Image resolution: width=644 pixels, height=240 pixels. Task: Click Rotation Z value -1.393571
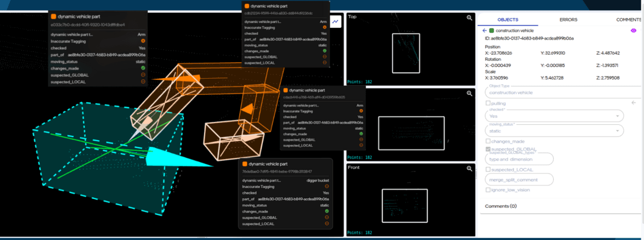coord(609,65)
